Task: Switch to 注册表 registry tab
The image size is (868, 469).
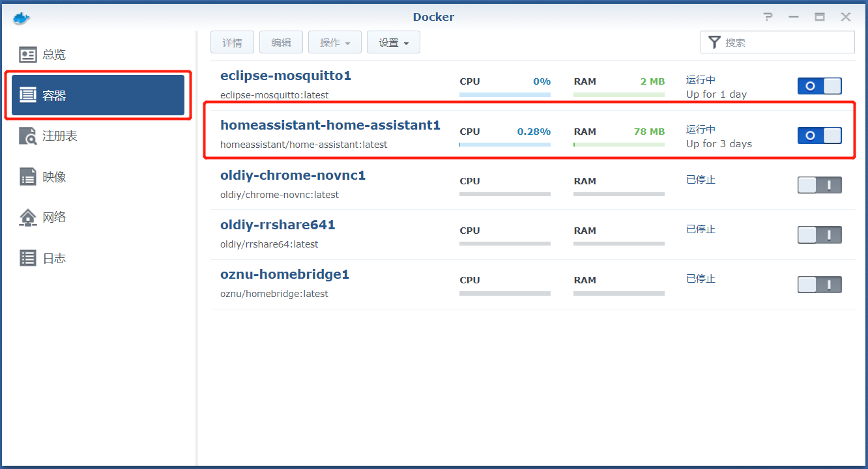Action: pyautogui.click(x=98, y=136)
